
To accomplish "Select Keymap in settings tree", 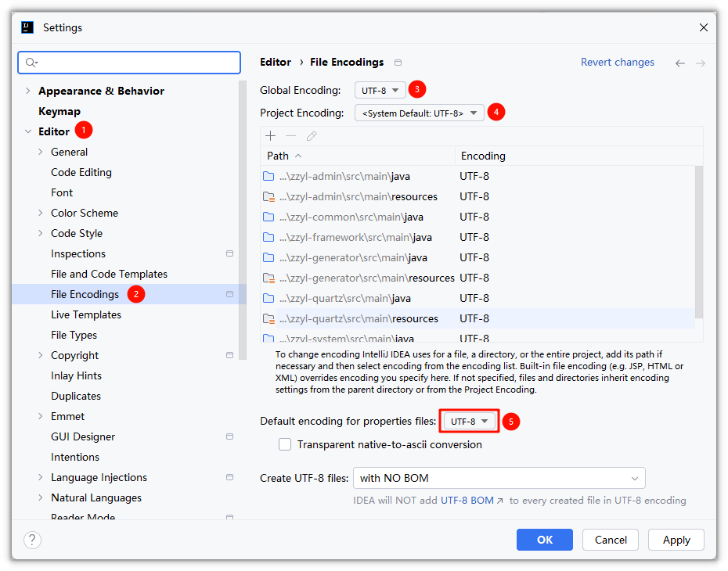I will click(x=59, y=111).
